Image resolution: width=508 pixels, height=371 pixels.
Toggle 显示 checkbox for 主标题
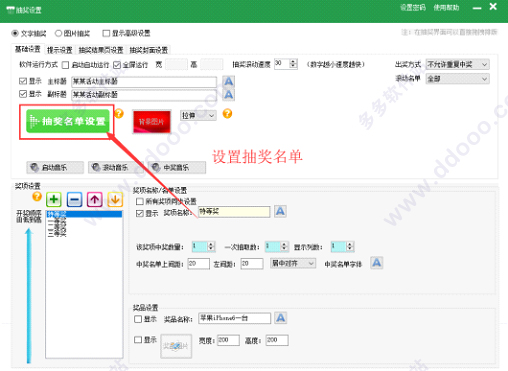(x=23, y=81)
